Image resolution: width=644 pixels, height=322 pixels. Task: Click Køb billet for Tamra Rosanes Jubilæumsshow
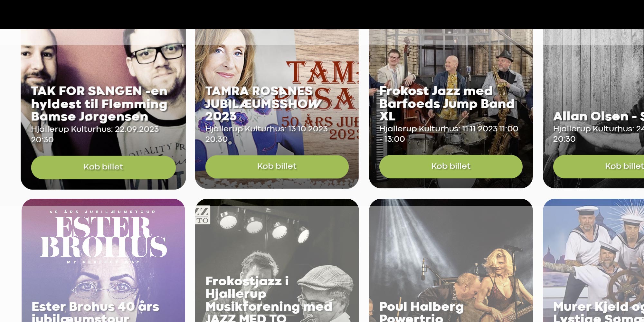277,166
